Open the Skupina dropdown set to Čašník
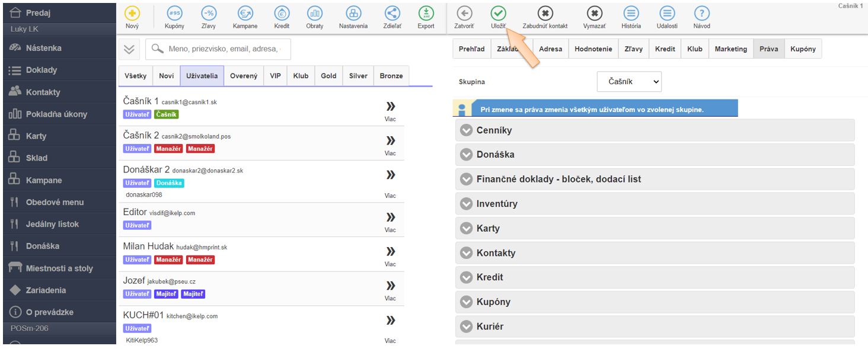 pos(628,82)
